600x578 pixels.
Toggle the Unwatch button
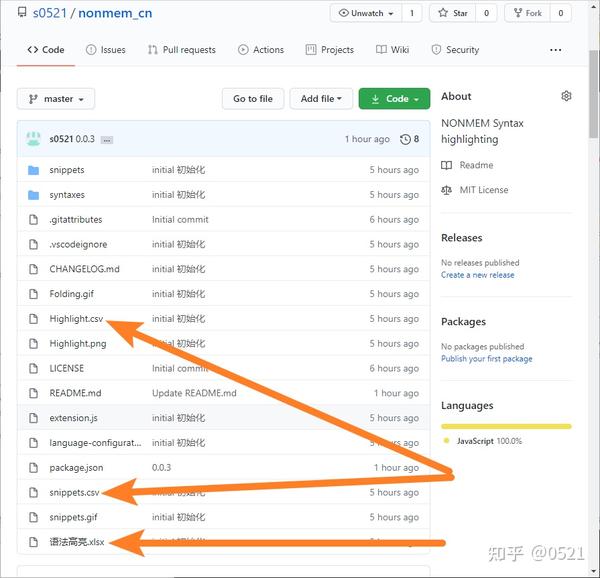[x=365, y=13]
